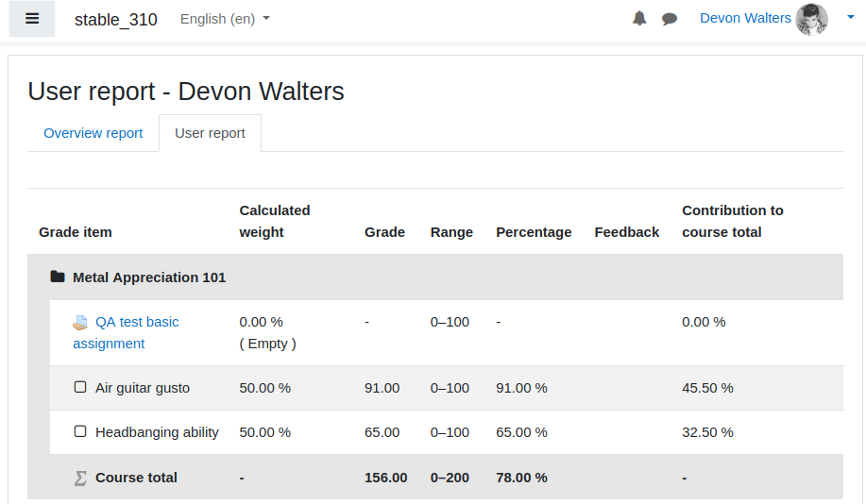This screenshot has height=504, width=866.
Task: Go to stable_310 site home
Action: coord(116,20)
